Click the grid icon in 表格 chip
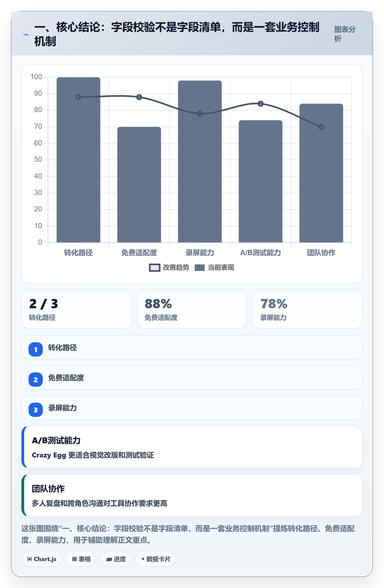384x588 pixels. tap(74, 559)
